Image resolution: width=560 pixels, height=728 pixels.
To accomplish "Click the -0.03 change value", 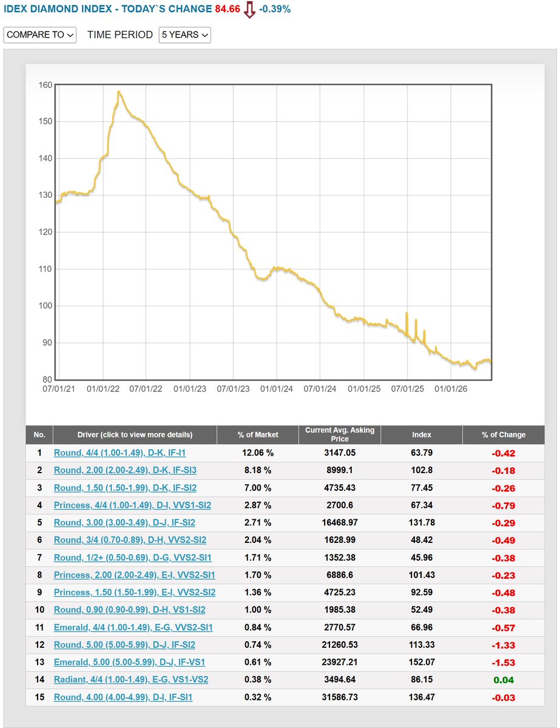I will click(504, 697).
